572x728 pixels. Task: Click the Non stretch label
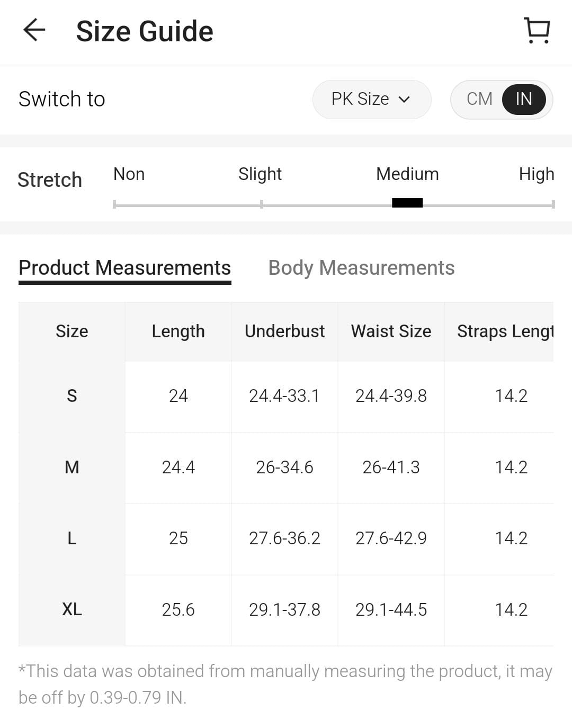pyautogui.click(x=129, y=174)
